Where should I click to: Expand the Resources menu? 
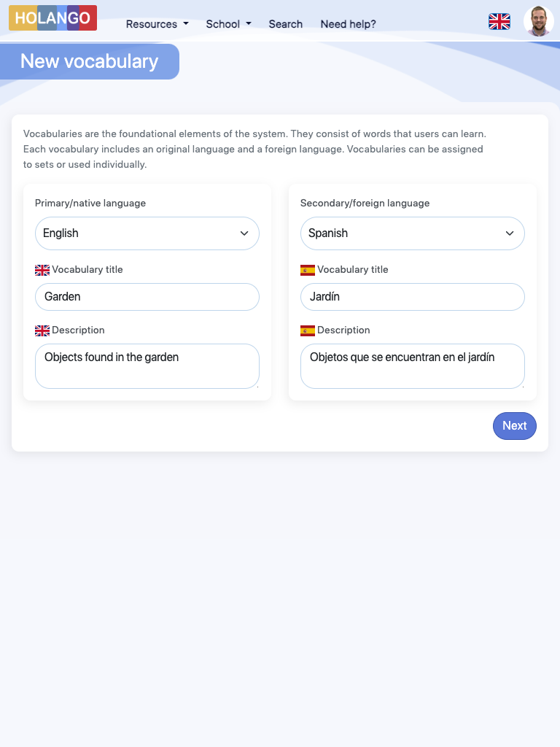click(x=157, y=24)
